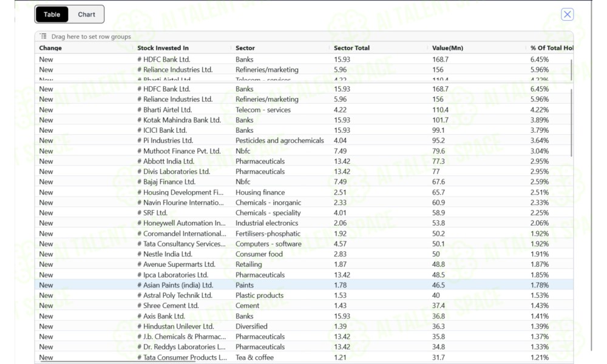
Task: Click the 'Chemicals - inorganic' sector cell
Action: click(x=268, y=202)
